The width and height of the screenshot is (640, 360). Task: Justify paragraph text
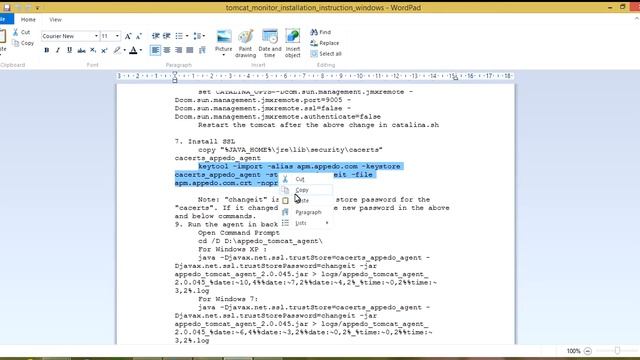(x=190, y=50)
